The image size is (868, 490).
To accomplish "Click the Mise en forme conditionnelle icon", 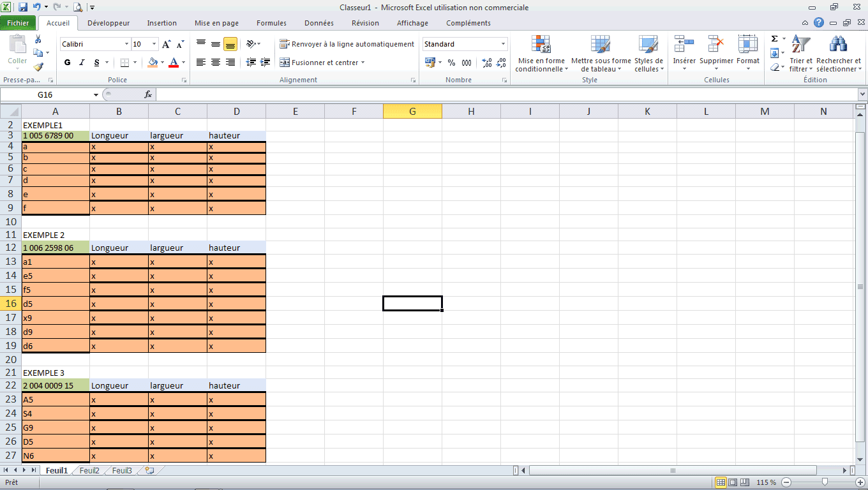I will (541, 45).
